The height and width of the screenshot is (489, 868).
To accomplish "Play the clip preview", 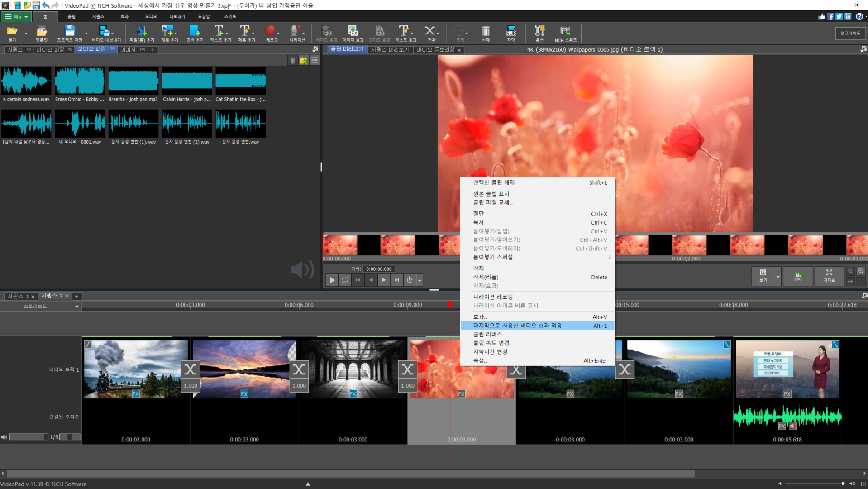I will point(332,280).
